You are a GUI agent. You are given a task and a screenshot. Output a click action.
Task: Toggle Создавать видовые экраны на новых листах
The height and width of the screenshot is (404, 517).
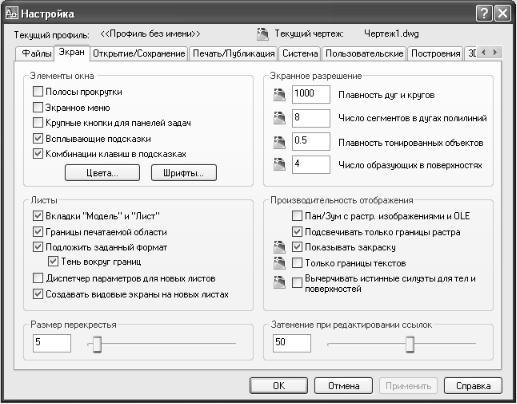(38, 294)
